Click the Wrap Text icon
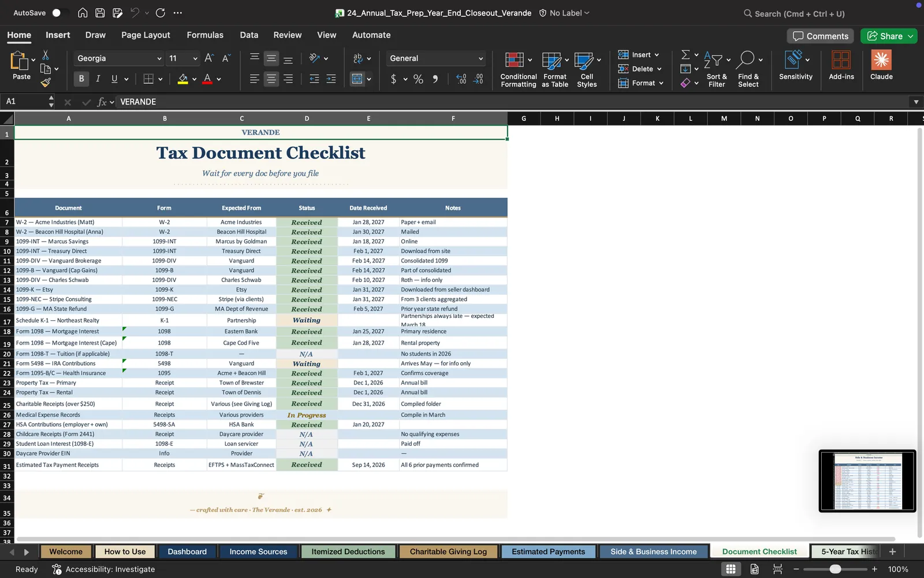 click(x=358, y=58)
